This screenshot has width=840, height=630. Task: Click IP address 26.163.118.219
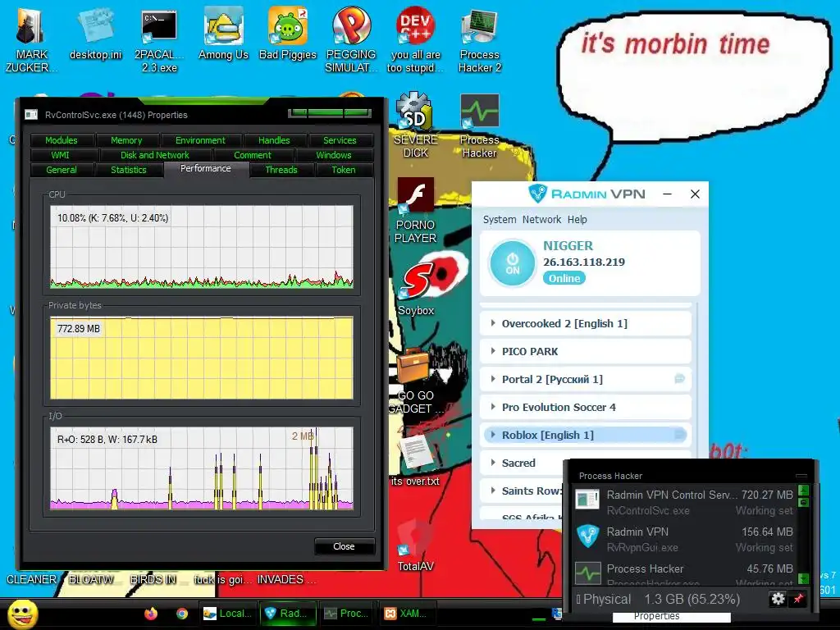(x=584, y=262)
